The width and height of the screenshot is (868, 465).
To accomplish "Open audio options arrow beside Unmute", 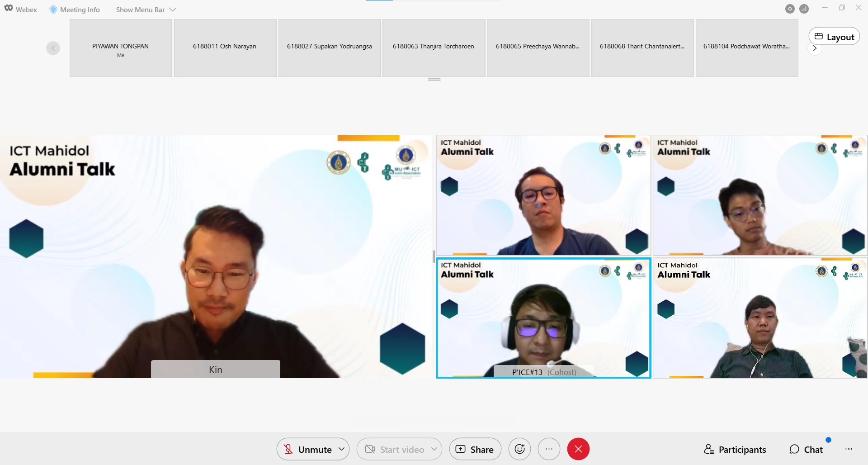I will click(x=342, y=449).
